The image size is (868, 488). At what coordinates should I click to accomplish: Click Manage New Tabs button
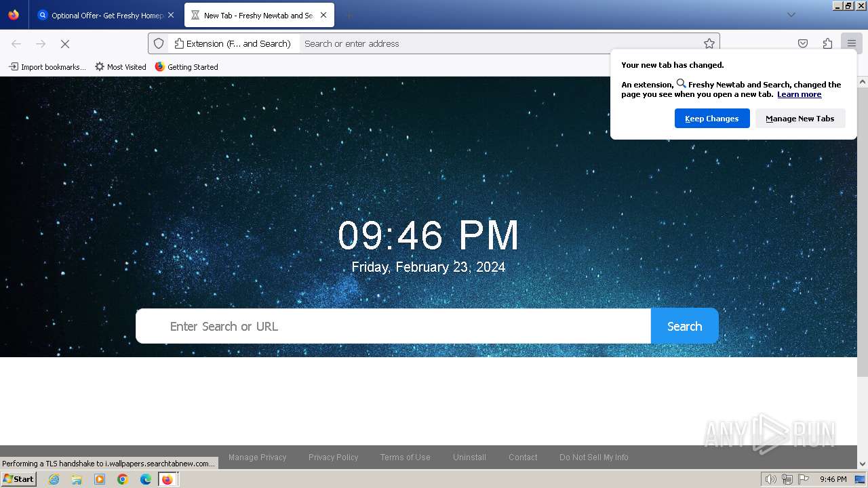pyautogui.click(x=800, y=118)
